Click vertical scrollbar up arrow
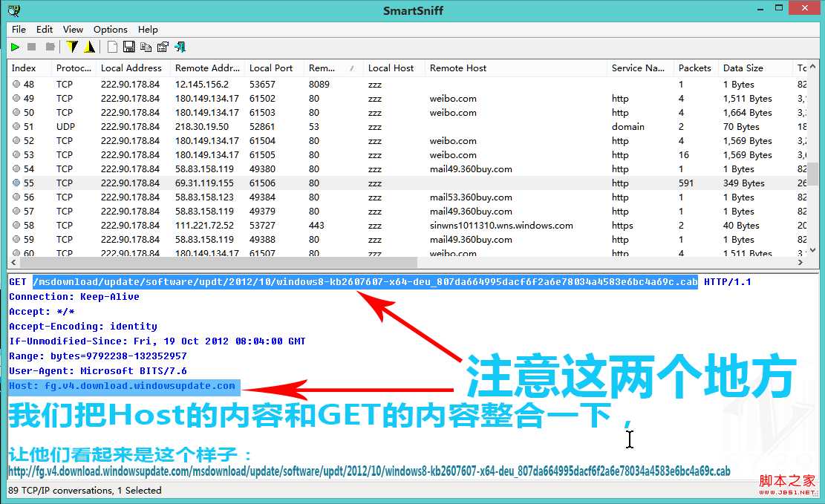Image resolution: width=825 pixels, height=504 pixels. pos(813,66)
